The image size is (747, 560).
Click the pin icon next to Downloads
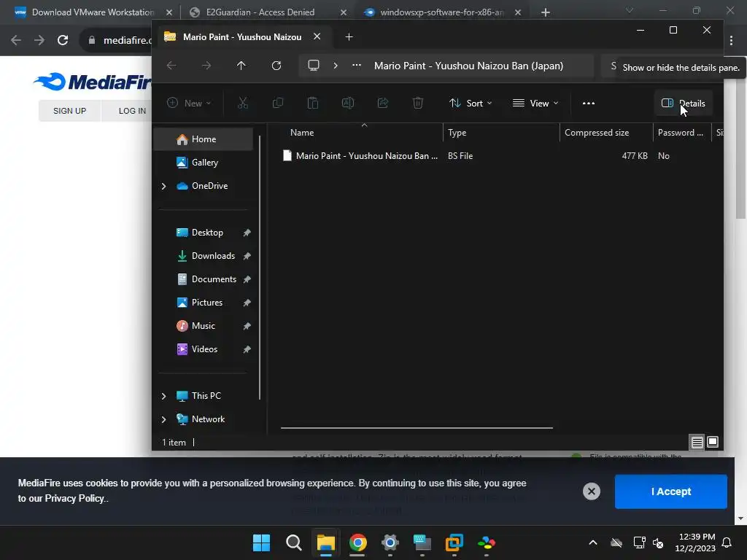247,256
